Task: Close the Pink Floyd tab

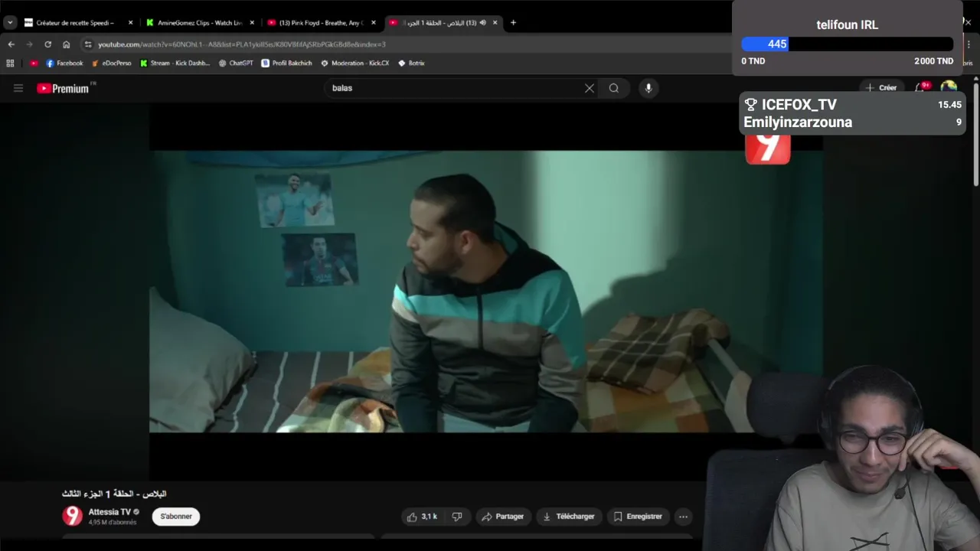Action: click(374, 23)
